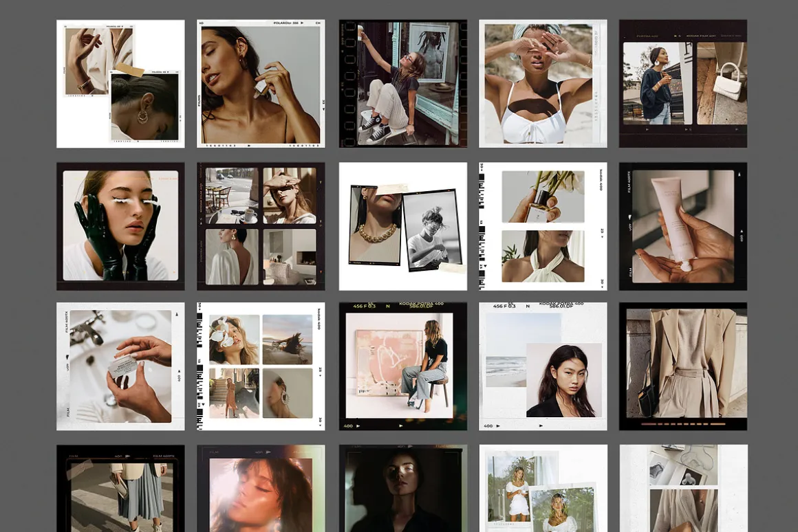The height and width of the screenshot is (532, 798).
Task: Open the white handbag two-photo dark template
Action: tap(683, 84)
